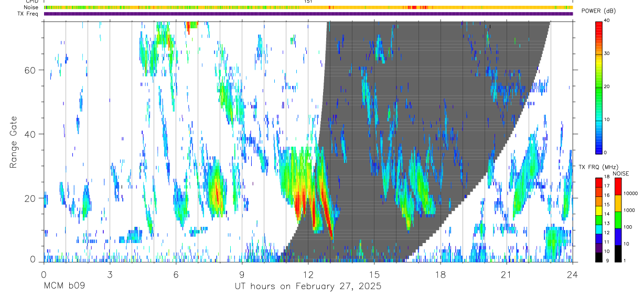Select the red 17–18 MHz TX FRQ swatch
The image size is (644, 297).
(x=599, y=183)
